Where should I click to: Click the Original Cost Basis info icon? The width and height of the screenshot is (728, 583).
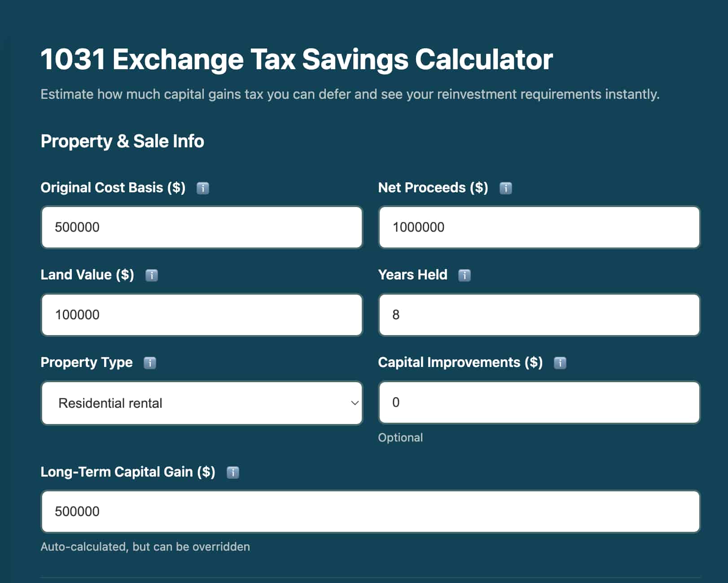coord(203,188)
